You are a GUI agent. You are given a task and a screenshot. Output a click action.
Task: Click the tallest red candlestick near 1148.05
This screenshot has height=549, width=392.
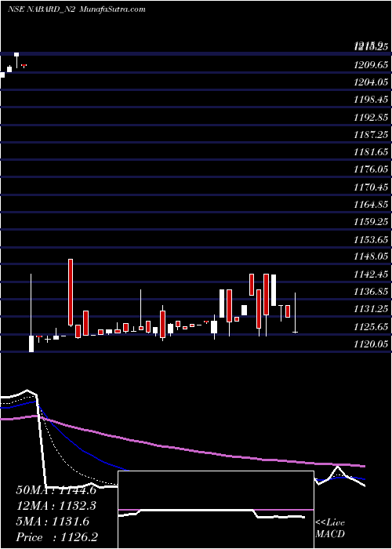click(71, 293)
